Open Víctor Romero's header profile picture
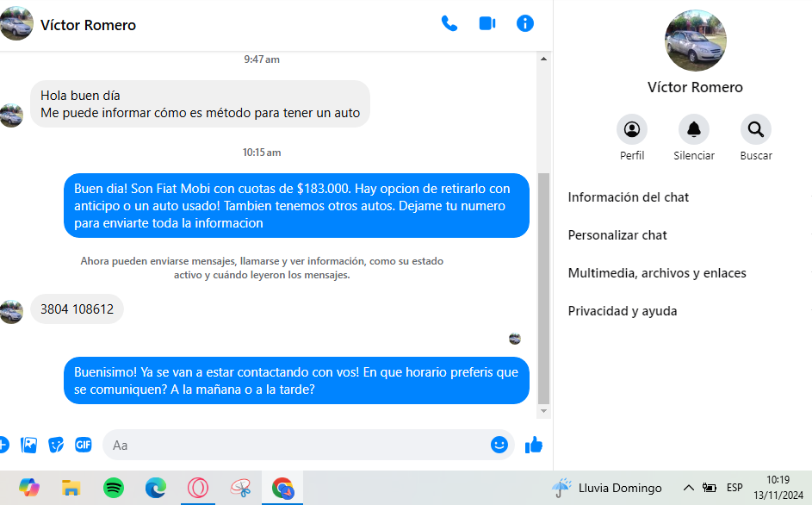The image size is (812, 505). 16,23
